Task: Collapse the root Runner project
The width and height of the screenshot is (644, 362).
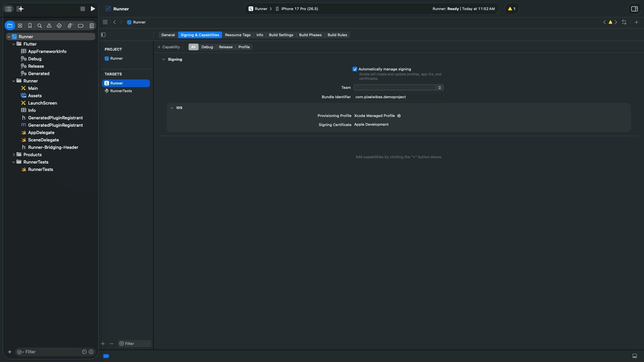Action: 9,37
